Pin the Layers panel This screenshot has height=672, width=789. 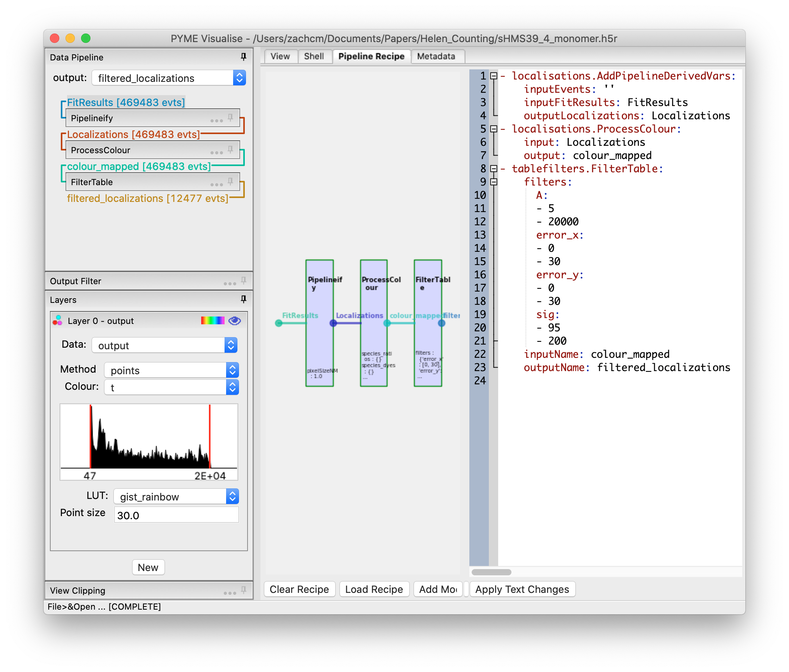[244, 299]
